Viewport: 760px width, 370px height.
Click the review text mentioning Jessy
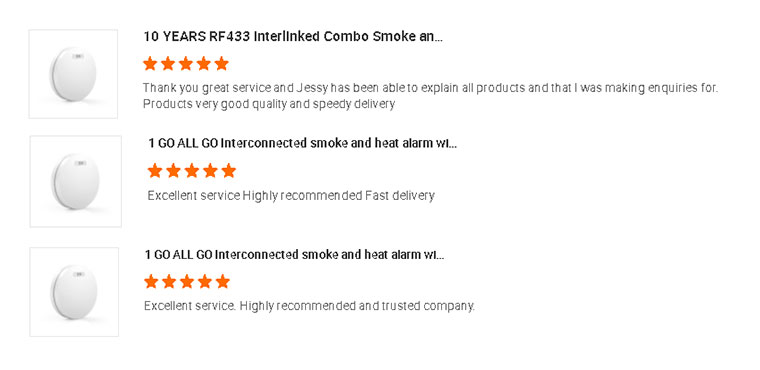pos(430,96)
